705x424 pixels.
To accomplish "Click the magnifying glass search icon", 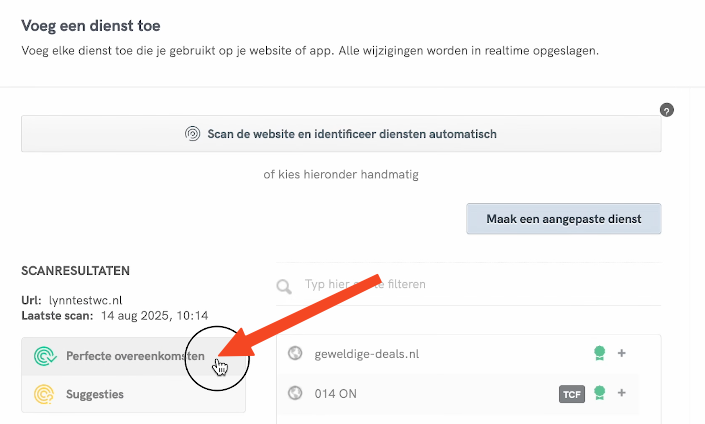I will (x=285, y=286).
